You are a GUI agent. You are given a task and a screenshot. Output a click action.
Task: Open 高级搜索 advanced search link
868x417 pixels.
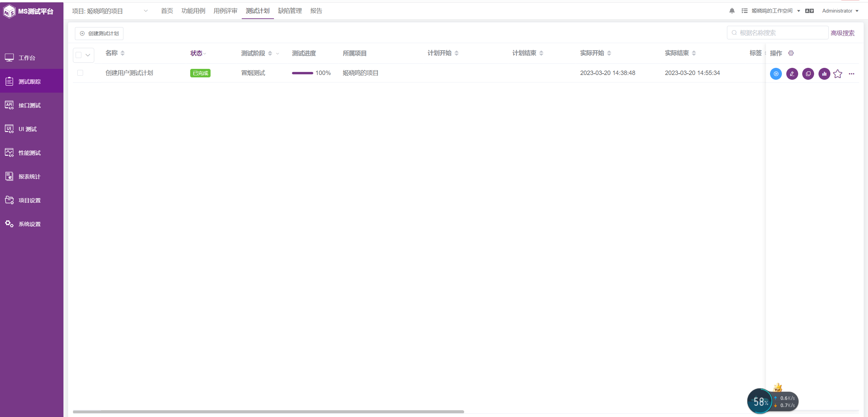843,33
